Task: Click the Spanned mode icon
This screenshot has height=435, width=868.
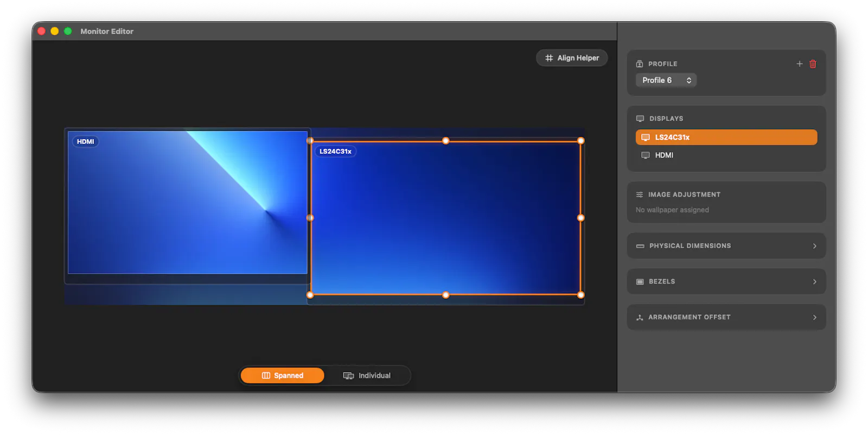Action: pyautogui.click(x=266, y=375)
